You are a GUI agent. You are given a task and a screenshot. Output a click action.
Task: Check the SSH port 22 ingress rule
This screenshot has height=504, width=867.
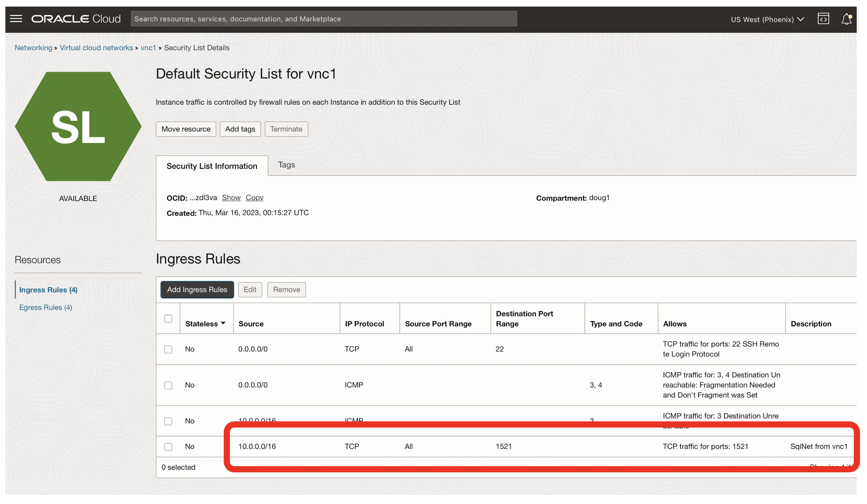coord(168,349)
